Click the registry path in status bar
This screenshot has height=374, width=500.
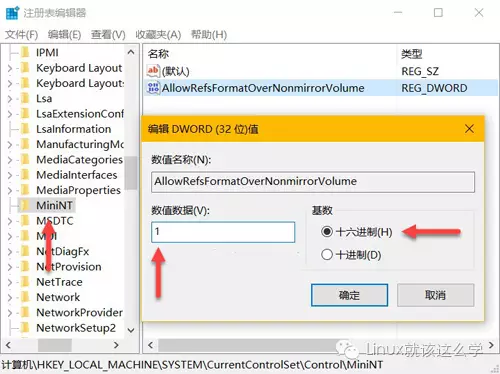192,365
